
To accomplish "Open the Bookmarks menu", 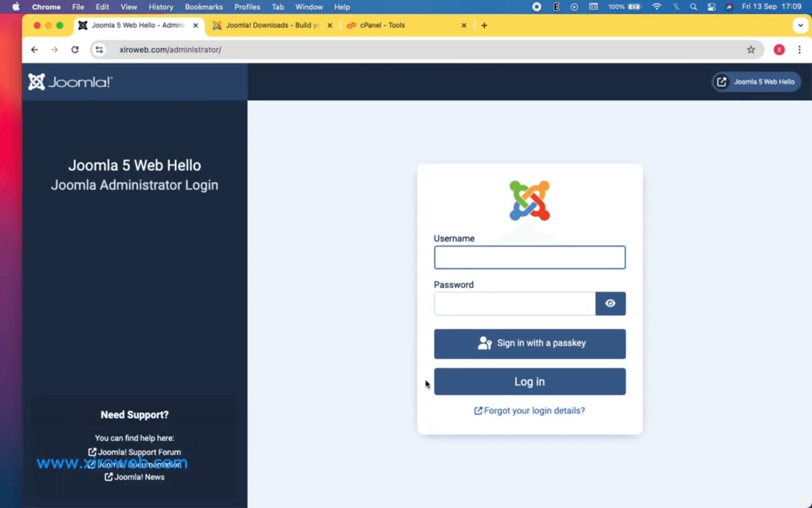I will coord(203,7).
